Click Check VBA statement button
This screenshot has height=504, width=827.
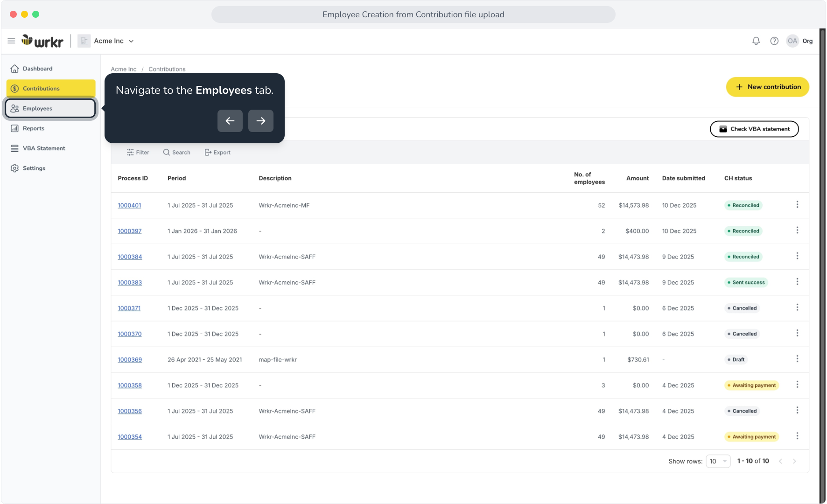tap(754, 129)
